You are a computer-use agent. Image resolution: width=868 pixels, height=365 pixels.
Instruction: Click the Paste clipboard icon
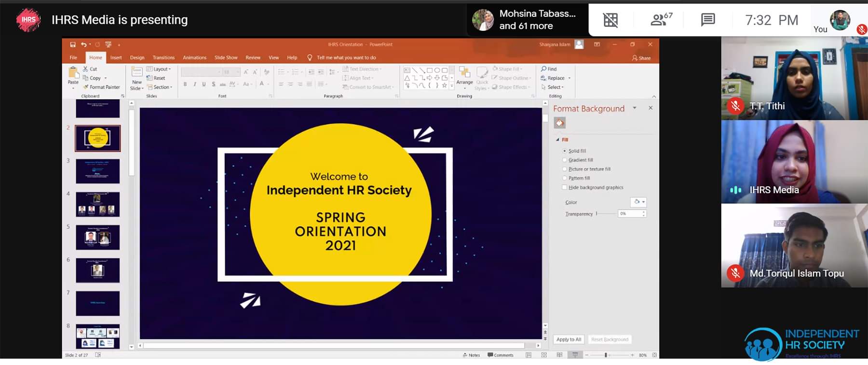click(x=73, y=72)
